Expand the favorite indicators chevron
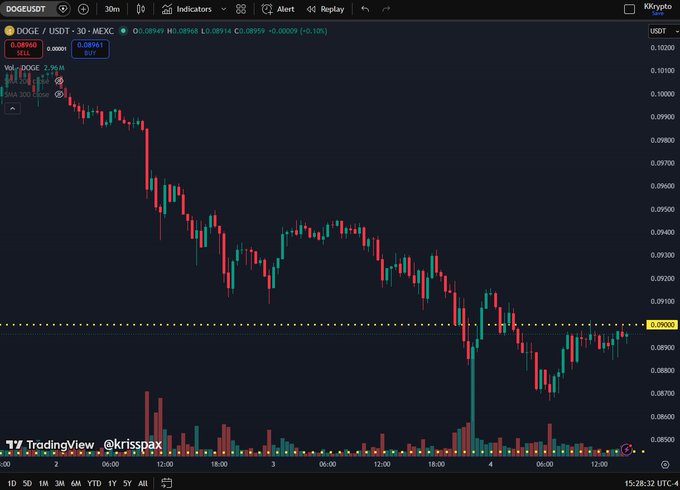Screen dimensions: 680x490 [x=224, y=9]
